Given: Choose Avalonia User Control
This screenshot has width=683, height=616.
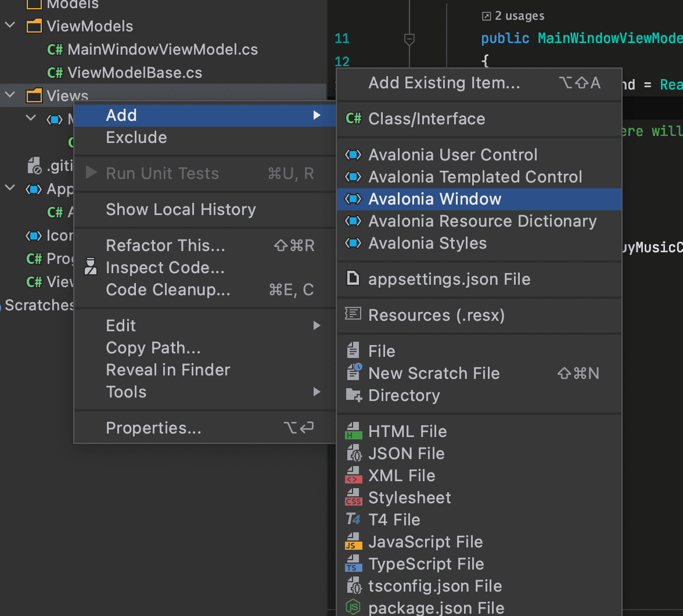Looking at the screenshot, I should pos(452,155).
